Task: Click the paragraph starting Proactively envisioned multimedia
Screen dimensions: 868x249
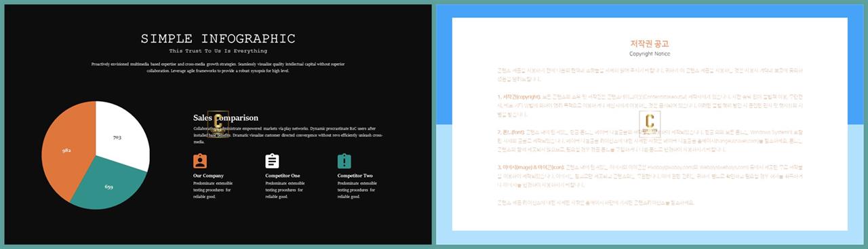Action: 218,67
